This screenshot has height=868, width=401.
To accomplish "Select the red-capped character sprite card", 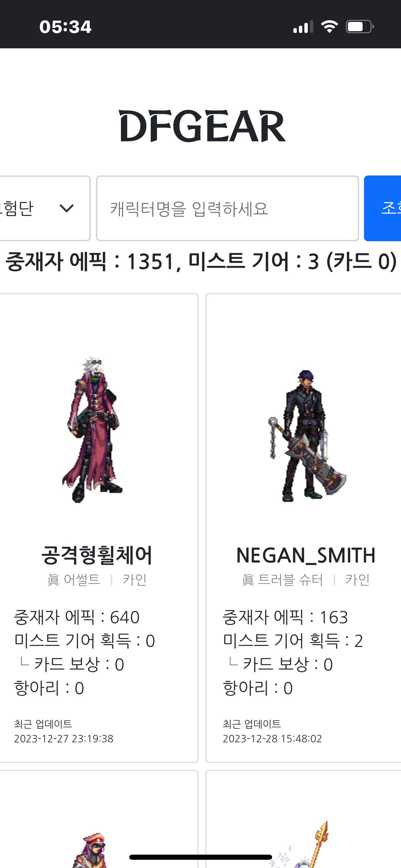I will 98,819.
